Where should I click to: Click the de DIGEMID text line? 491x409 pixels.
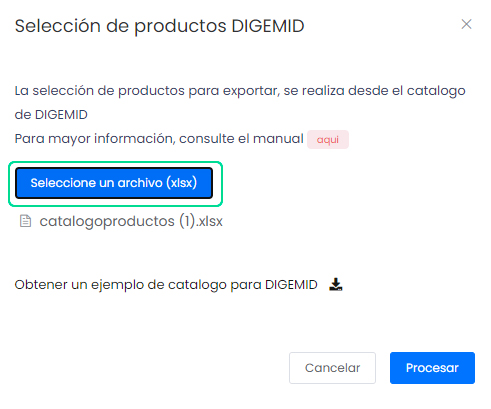[51, 115]
